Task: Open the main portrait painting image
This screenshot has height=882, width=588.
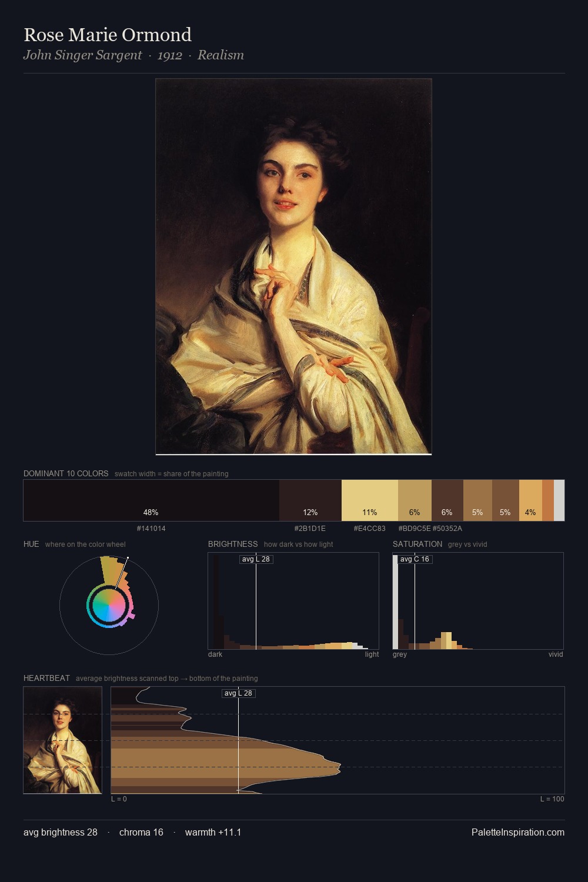Action: [293, 266]
